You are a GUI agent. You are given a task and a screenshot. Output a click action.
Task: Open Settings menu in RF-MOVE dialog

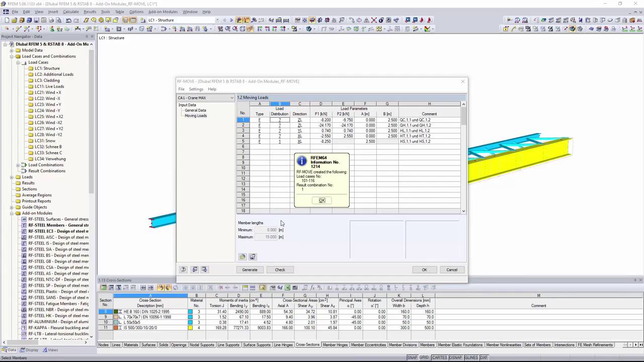point(196,89)
